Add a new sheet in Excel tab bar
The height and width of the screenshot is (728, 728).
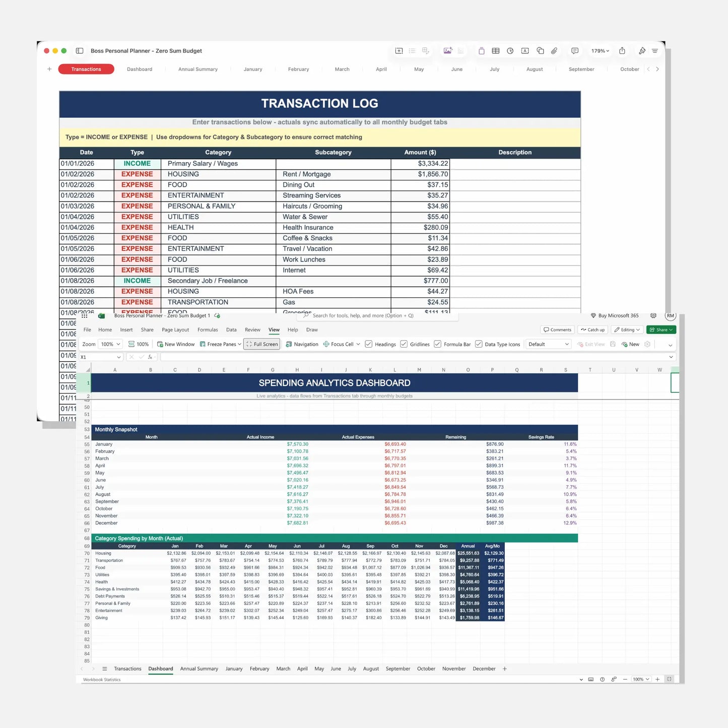coord(505,669)
